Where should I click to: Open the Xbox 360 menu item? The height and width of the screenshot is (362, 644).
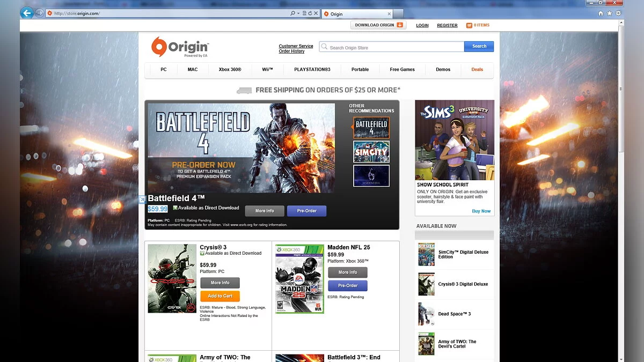230,70
